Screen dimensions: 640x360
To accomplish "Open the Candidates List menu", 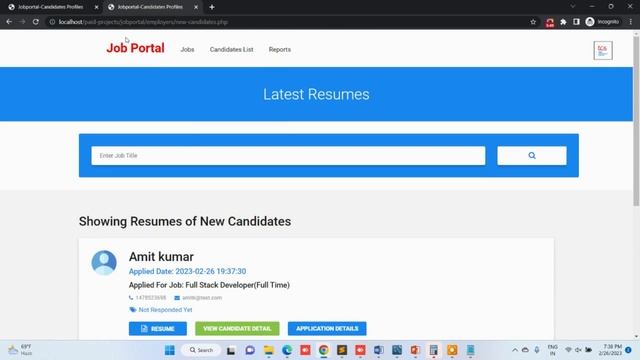I will (x=231, y=49).
